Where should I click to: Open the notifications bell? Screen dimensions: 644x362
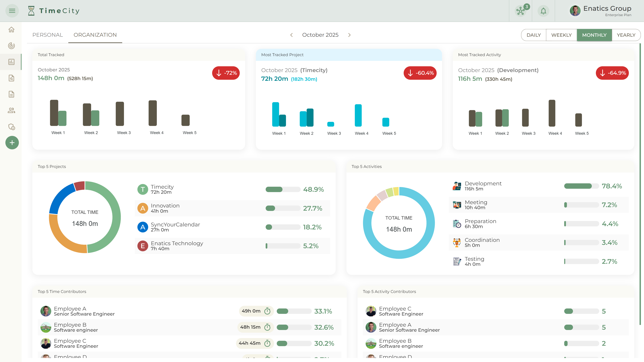[x=543, y=11]
